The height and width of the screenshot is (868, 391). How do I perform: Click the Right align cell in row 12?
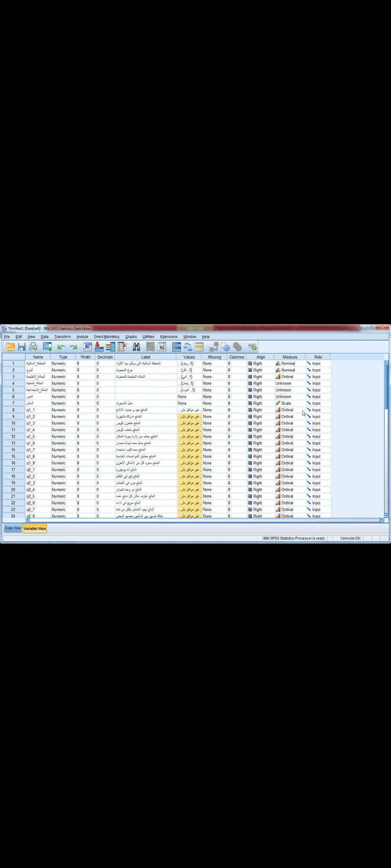pyautogui.click(x=260, y=436)
